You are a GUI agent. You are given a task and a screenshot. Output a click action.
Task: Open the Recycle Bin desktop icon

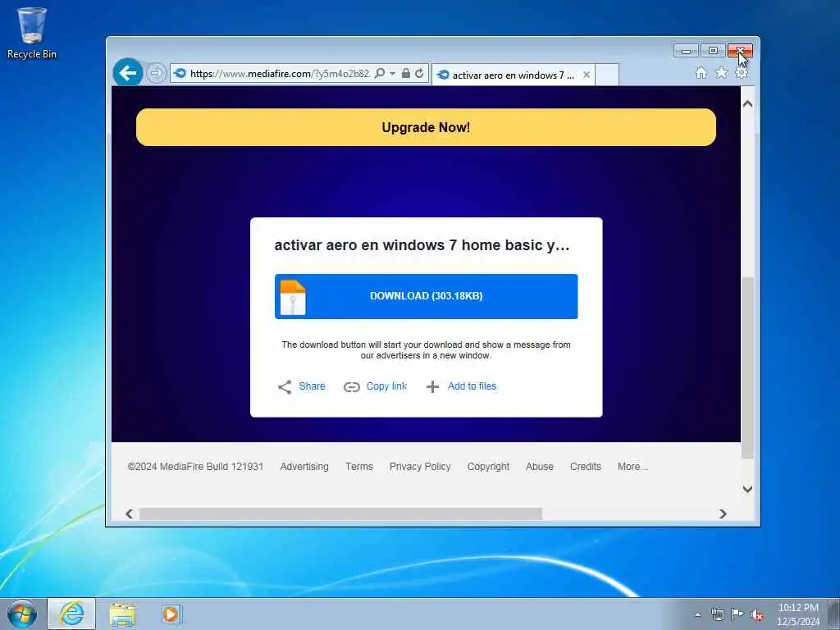[32, 33]
